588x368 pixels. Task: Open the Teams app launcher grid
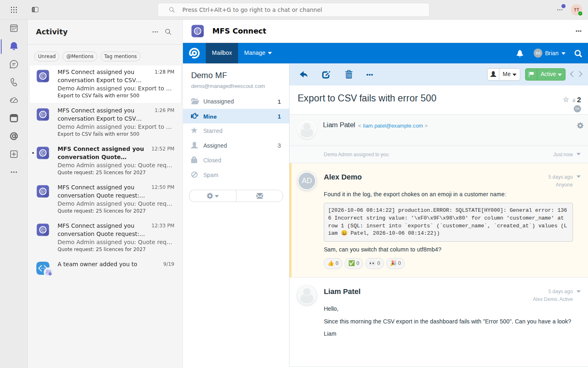point(14,10)
